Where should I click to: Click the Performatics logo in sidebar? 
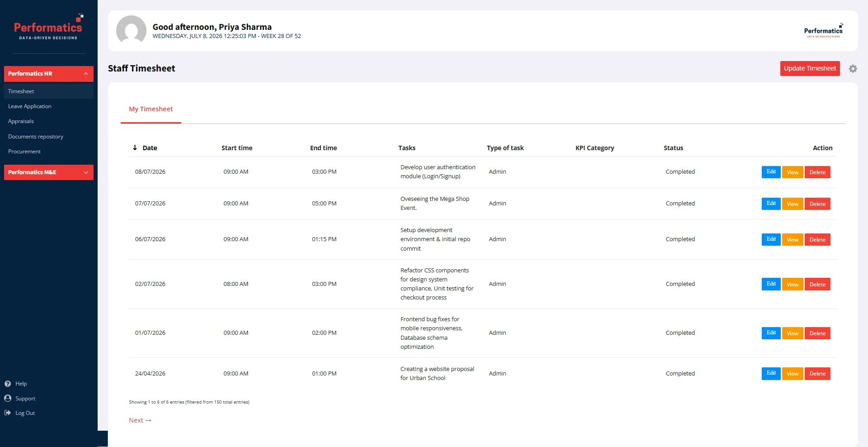(48, 27)
